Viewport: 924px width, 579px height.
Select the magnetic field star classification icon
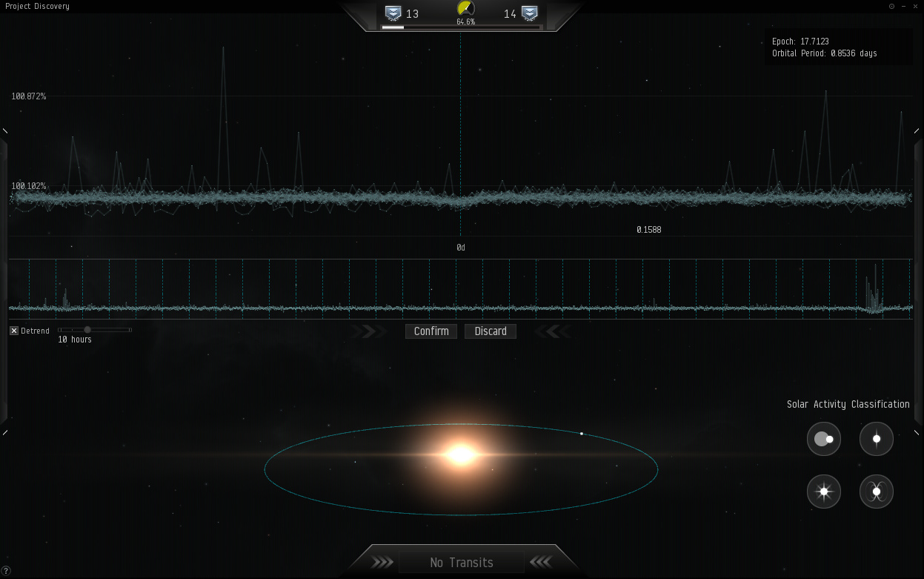877,492
